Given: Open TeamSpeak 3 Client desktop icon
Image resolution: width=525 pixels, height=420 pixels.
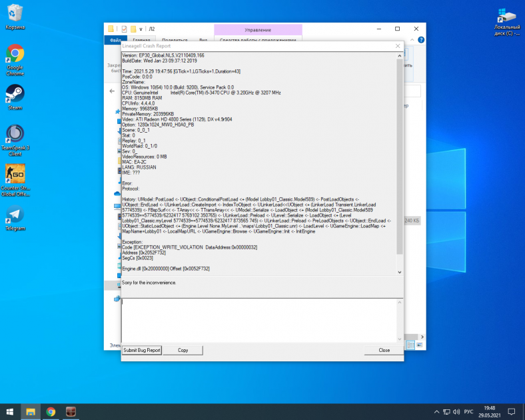Looking at the screenshot, I should [15, 134].
